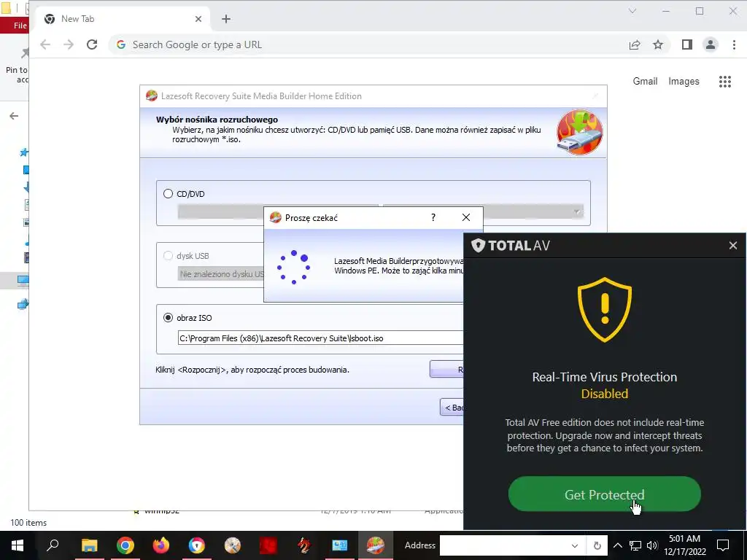Open the Windows Start menu
747x560 pixels.
pyautogui.click(x=18, y=545)
